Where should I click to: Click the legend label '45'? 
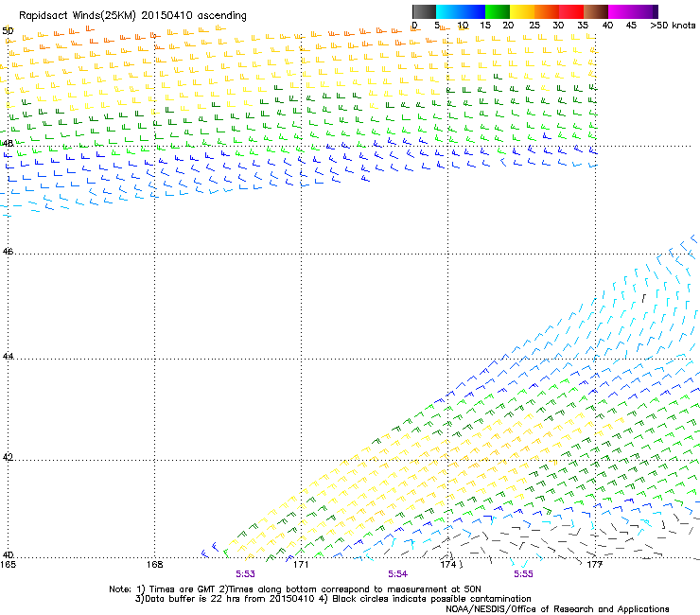click(x=631, y=26)
